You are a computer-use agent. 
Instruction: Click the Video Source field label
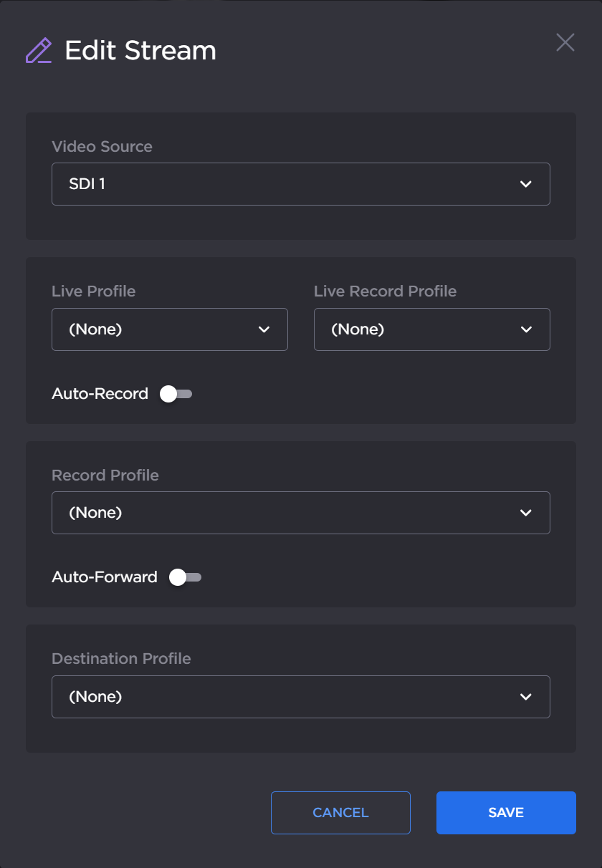coord(102,147)
